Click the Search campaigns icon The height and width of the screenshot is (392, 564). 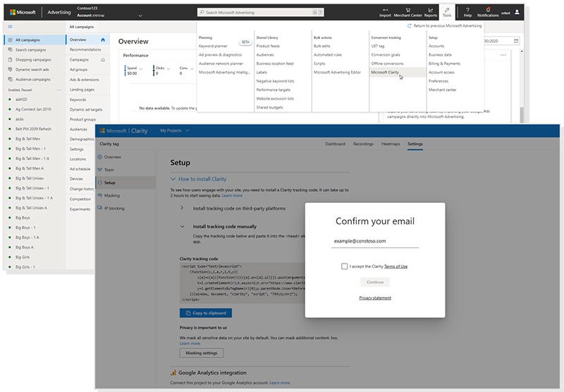(10, 49)
